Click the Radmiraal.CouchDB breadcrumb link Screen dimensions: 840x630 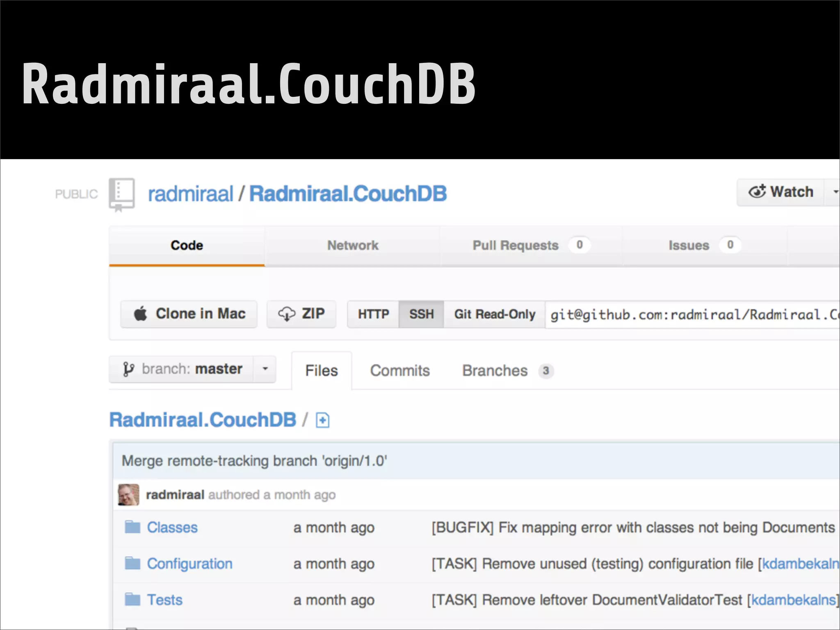[x=203, y=420]
